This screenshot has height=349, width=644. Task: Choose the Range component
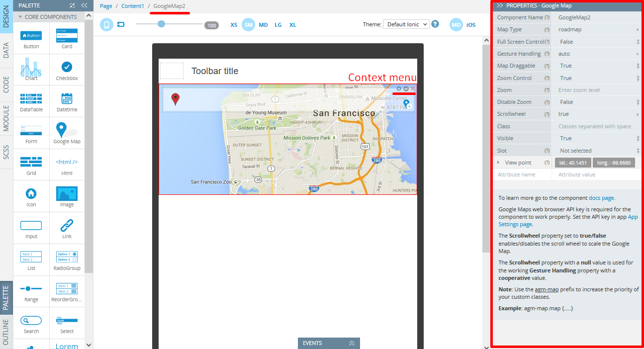click(x=31, y=291)
